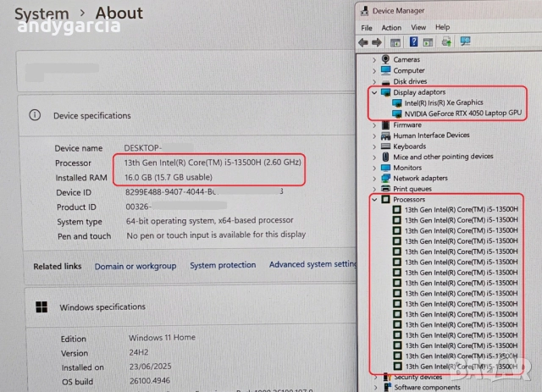
Task: Select Intel(R) Iris(R) Xe Graphics adapter
Action: [443, 102]
